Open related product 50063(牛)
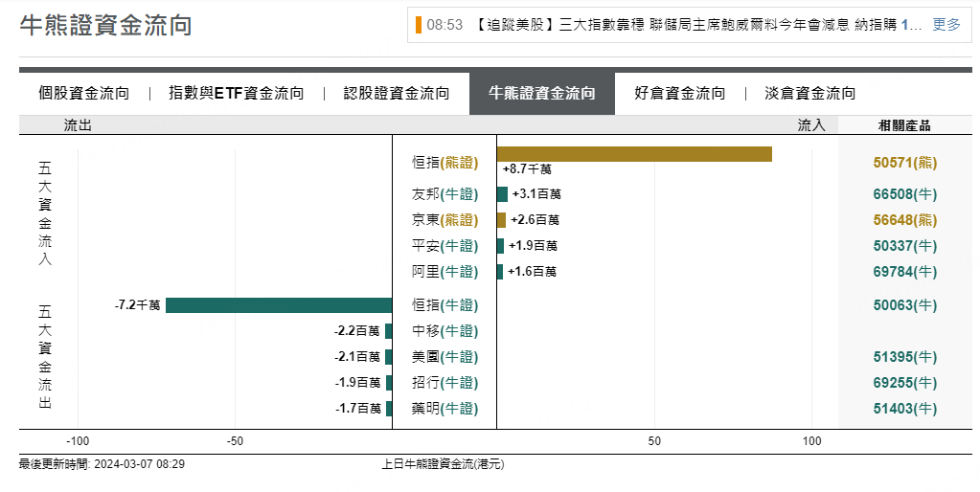Screen dimensions: 980x492 point(905,305)
